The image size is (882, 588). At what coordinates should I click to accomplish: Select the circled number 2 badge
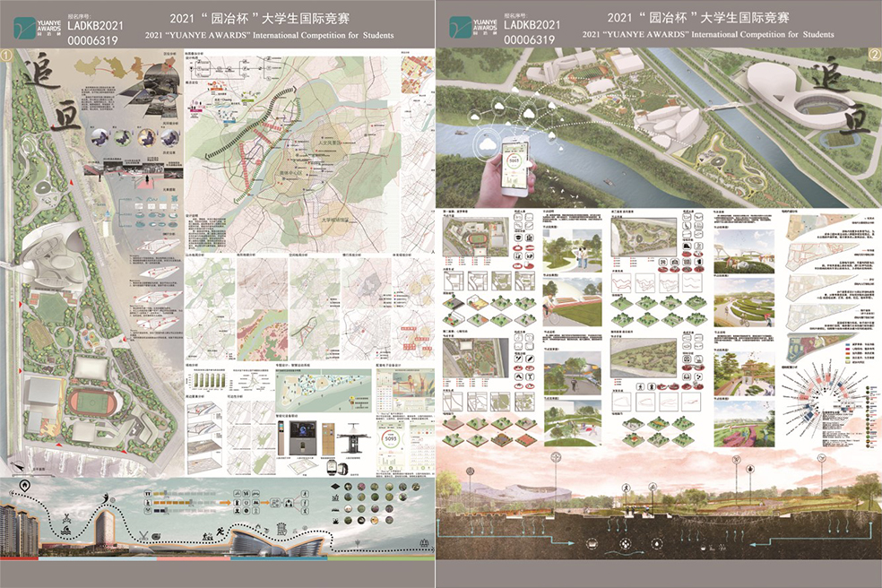873,56
